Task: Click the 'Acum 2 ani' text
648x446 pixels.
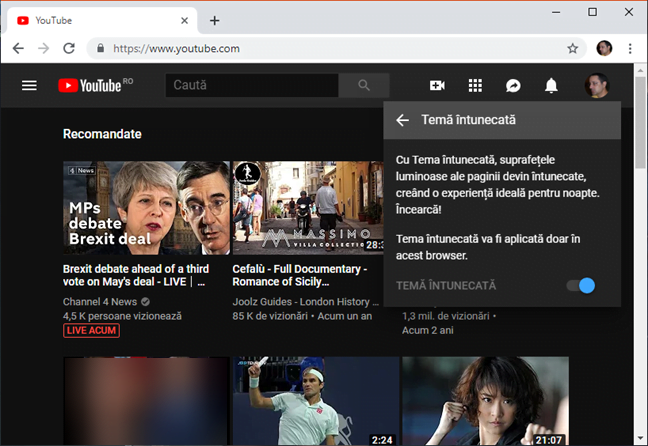Action: point(428,330)
